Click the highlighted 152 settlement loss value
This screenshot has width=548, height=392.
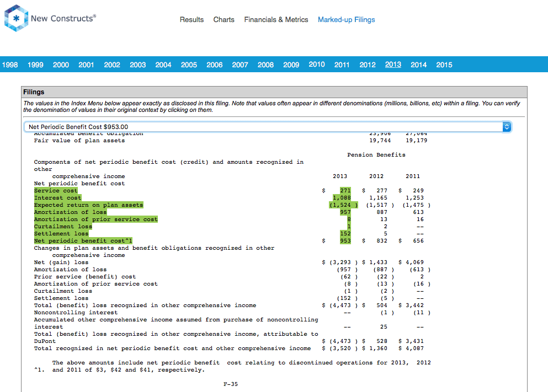tap(345, 234)
